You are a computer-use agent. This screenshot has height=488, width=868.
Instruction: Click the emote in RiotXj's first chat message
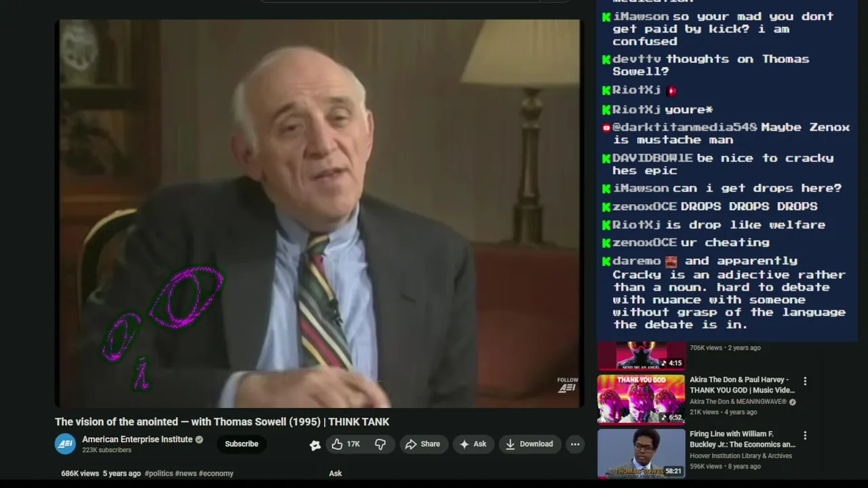(671, 90)
